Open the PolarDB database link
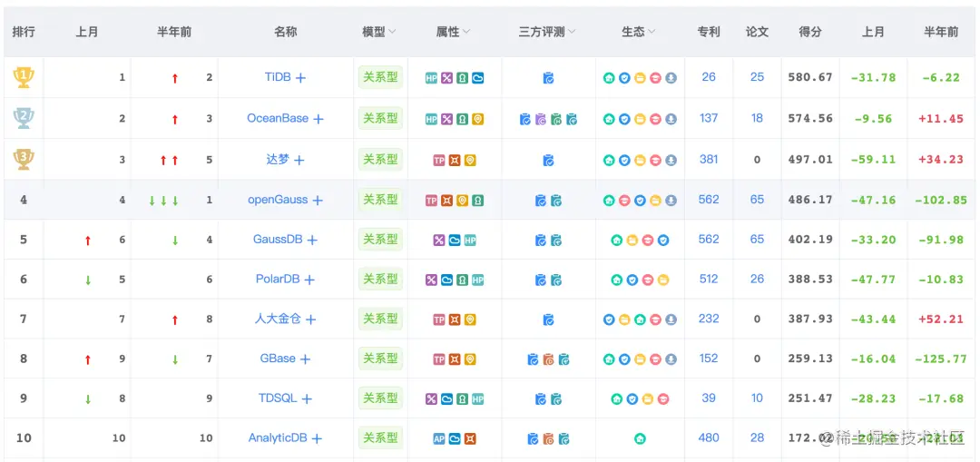This screenshot has width=980, height=462. [x=278, y=279]
